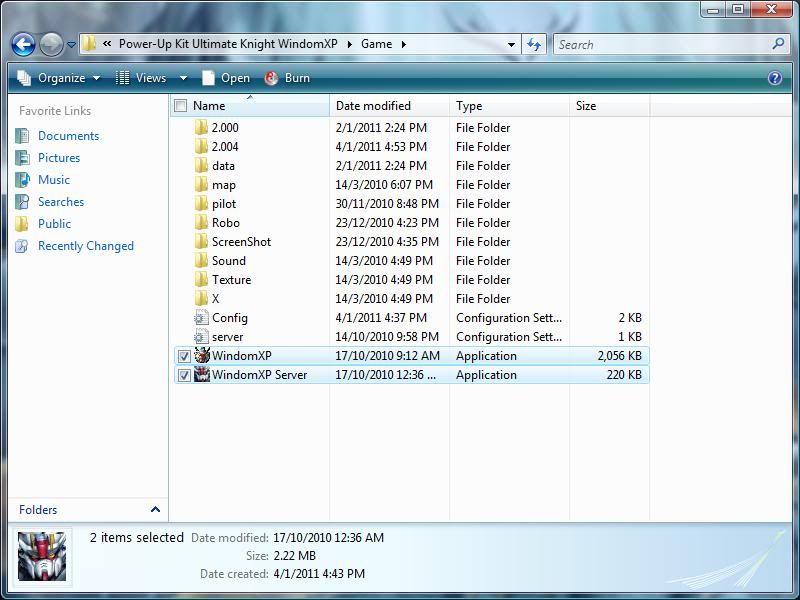Click the Game breadcrumb in address bar
Viewport: 800px width, 600px height.
click(377, 44)
